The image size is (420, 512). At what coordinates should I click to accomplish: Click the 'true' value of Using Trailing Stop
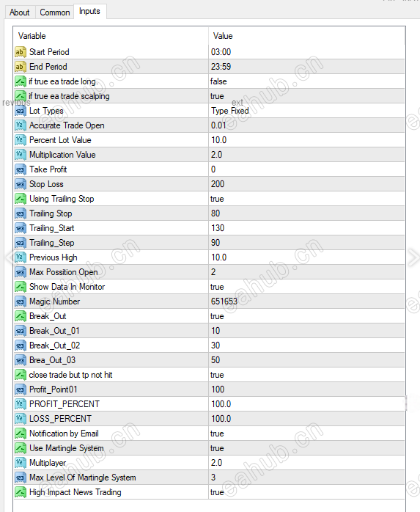coord(217,199)
